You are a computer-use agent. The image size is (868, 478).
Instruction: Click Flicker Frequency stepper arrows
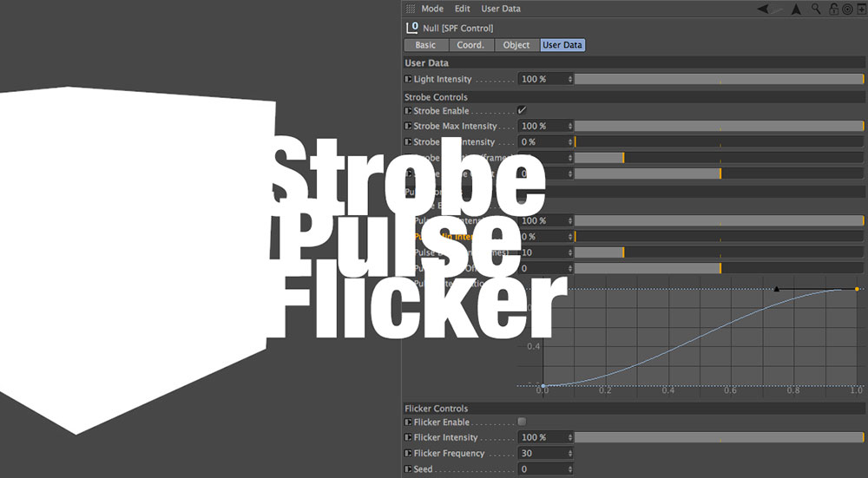[x=569, y=453]
